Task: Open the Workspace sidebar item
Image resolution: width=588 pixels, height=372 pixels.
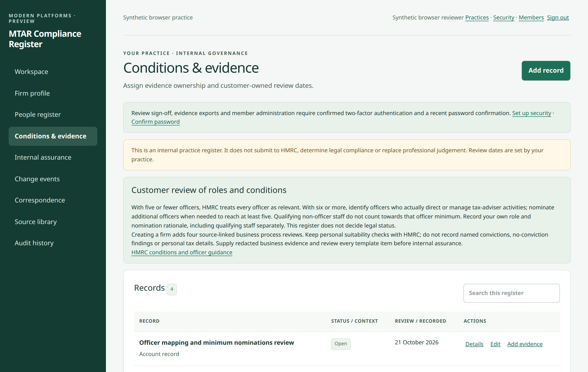Action: pos(53,72)
